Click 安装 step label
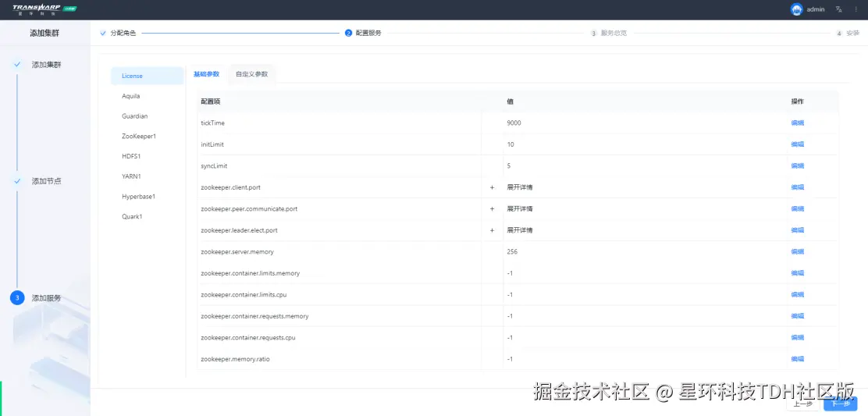Viewport: 868px width, 416px height. pos(853,34)
